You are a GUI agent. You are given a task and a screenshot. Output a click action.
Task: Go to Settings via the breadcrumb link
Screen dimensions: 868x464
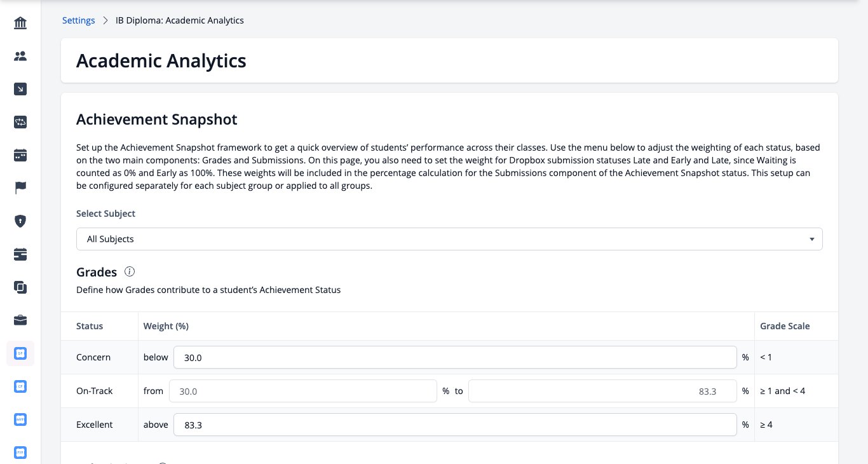pos(79,20)
